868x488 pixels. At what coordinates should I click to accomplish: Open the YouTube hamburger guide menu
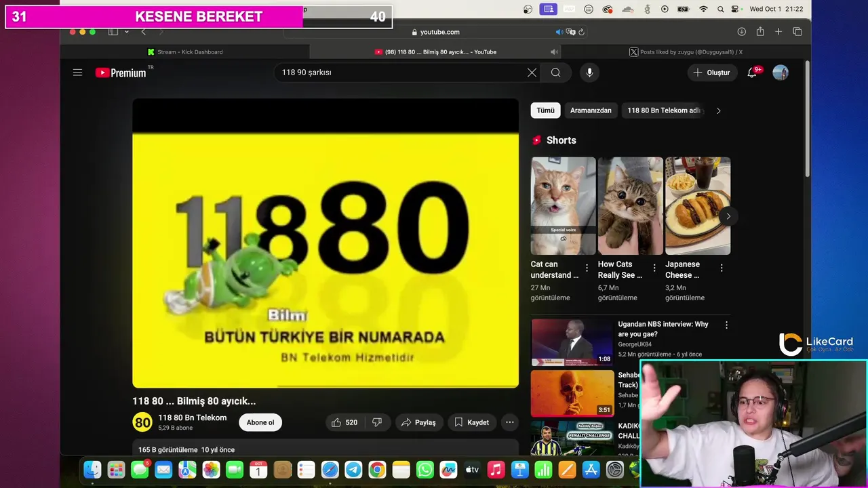pos(77,73)
